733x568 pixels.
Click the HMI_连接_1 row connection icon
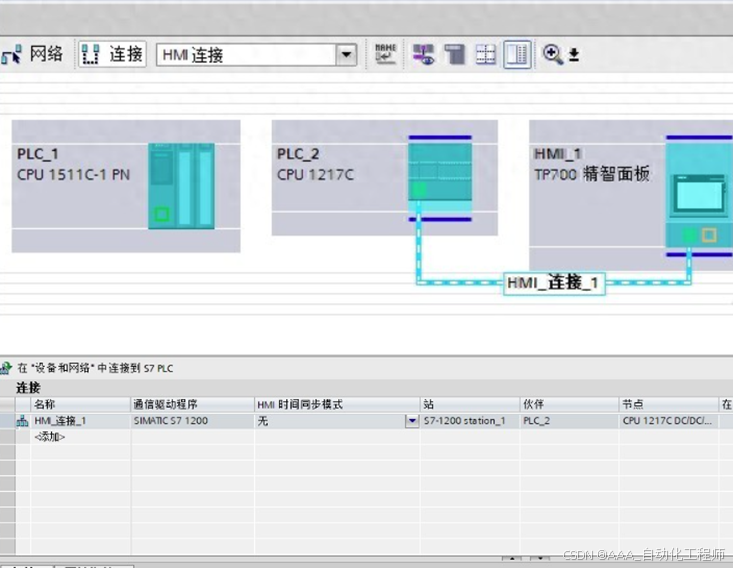tap(22, 421)
